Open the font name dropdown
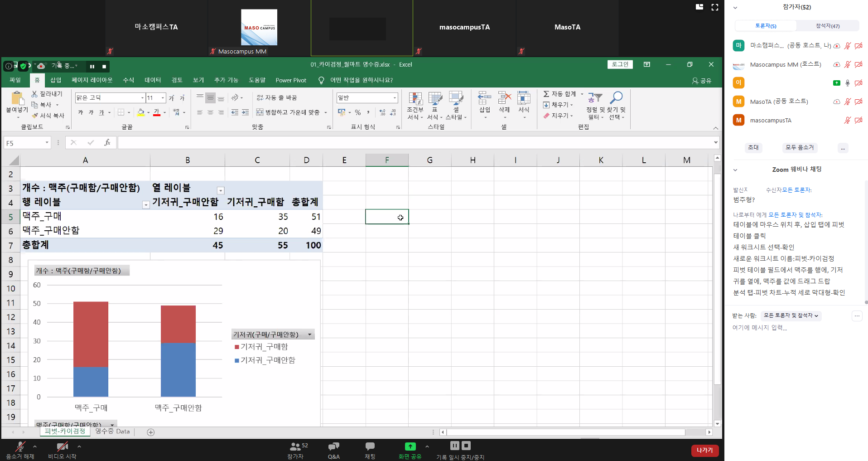Viewport: 868px width, 461px height. point(142,98)
